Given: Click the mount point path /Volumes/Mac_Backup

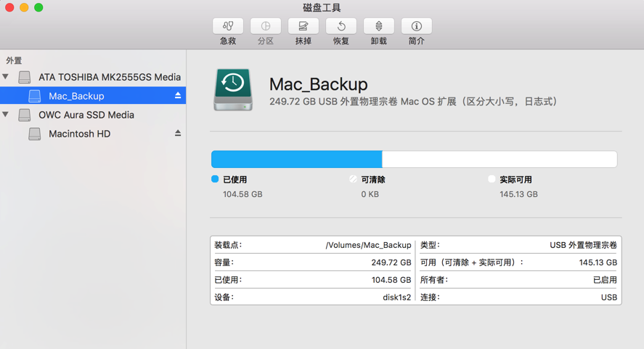Looking at the screenshot, I should (x=368, y=245).
